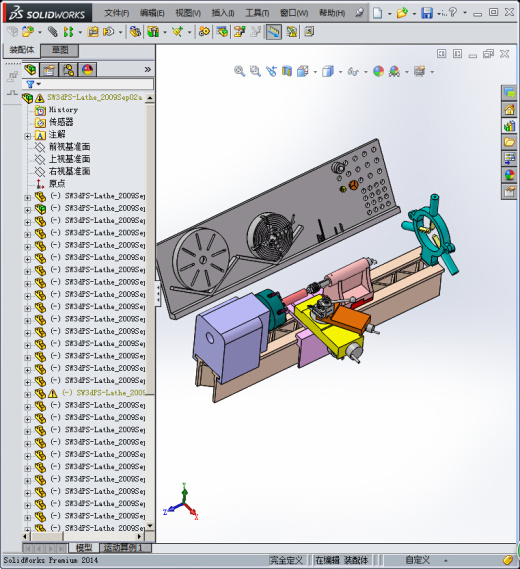Open the ConfigurationManager tab icon
520x569 pixels.
68,70
